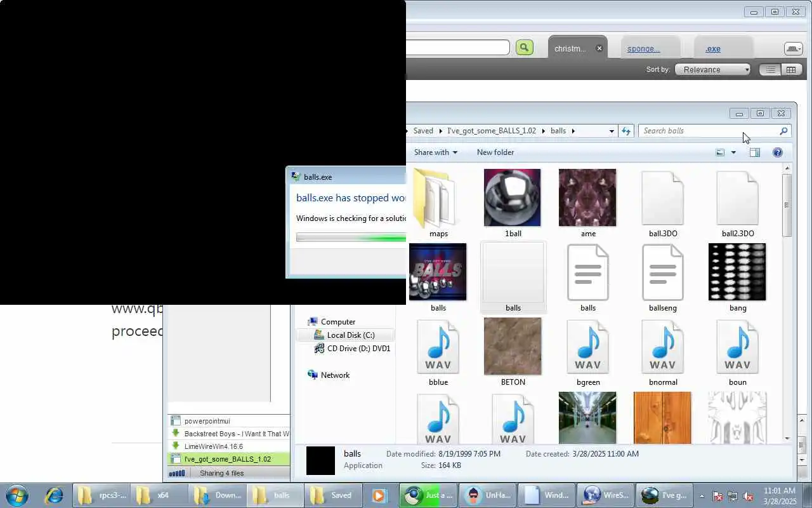Select the boun WAV file
This screenshot has height=508, width=812.
coord(737,352)
